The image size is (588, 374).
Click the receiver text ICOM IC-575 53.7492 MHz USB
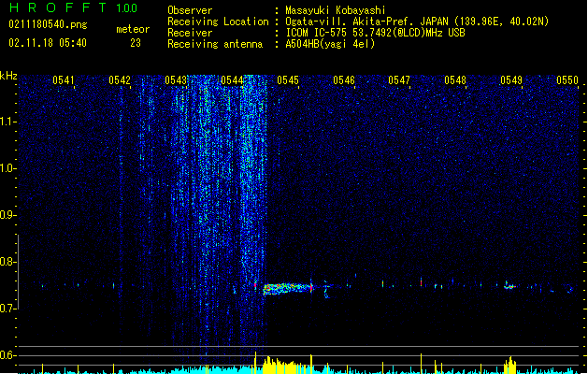[376, 33]
